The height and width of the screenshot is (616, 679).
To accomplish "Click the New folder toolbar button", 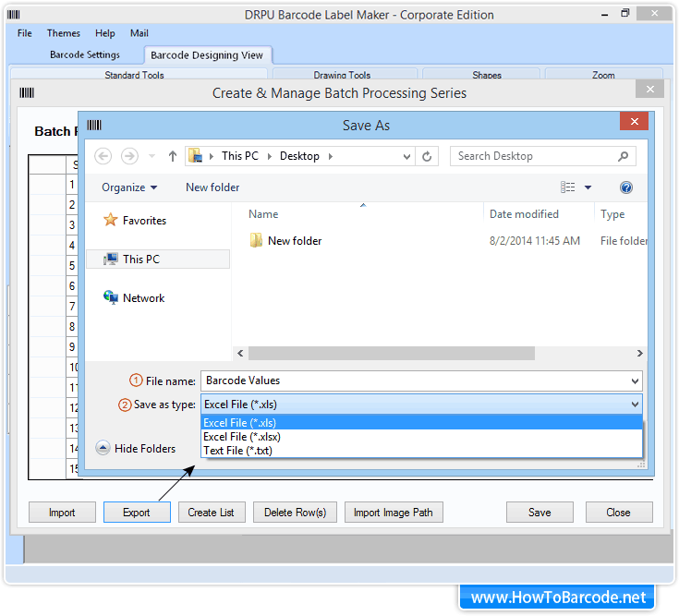I will [x=212, y=187].
